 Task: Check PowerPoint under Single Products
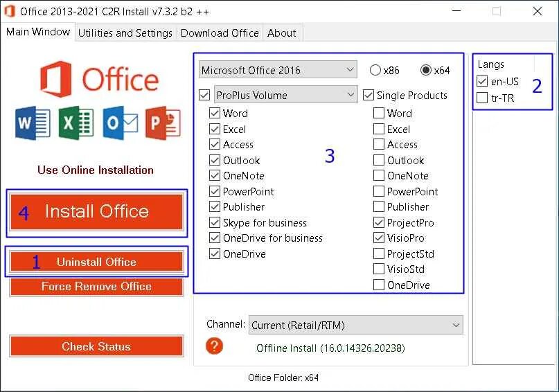379,191
